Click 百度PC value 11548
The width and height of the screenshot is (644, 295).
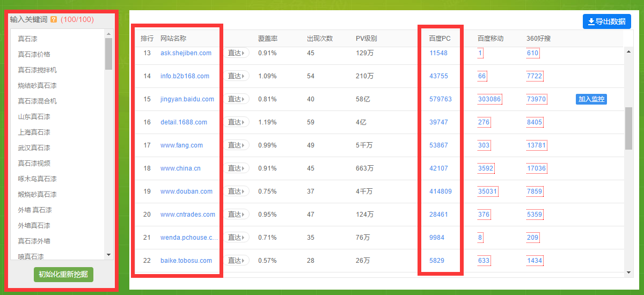[438, 53]
